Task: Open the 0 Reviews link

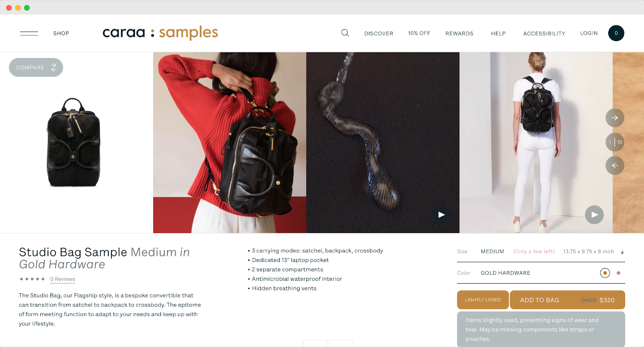Action: pyautogui.click(x=62, y=279)
